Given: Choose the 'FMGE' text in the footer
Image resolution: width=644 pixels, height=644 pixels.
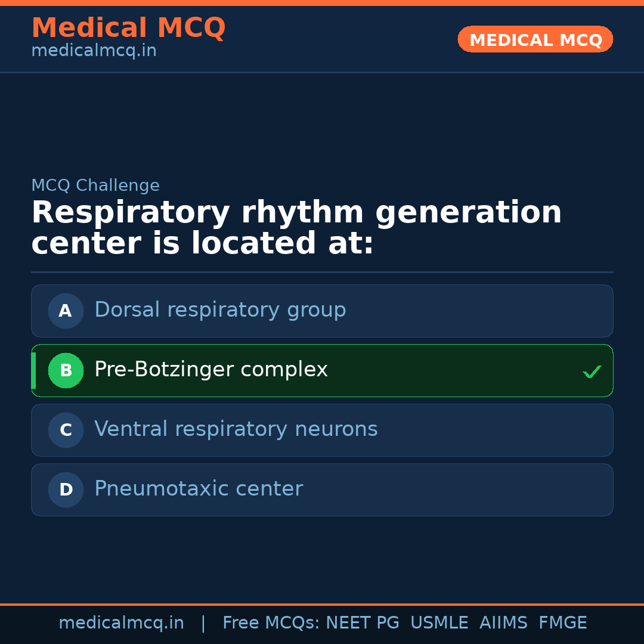Looking at the screenshot, I should 563,623.
